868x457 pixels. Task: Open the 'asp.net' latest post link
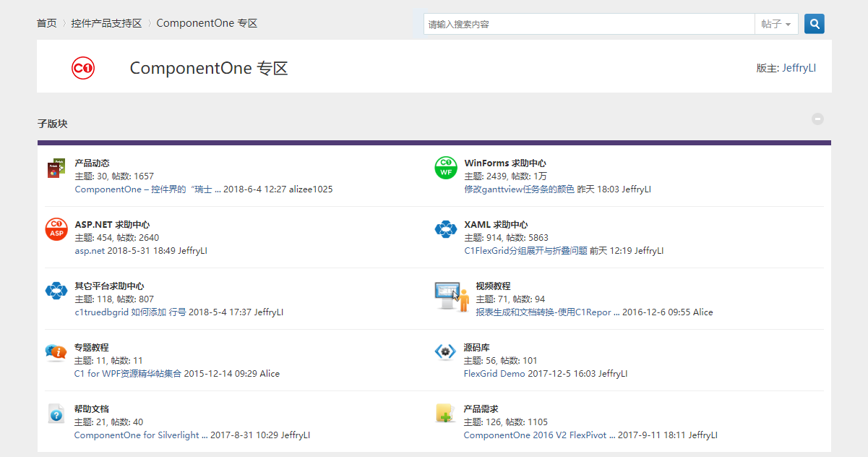[90, 251]
